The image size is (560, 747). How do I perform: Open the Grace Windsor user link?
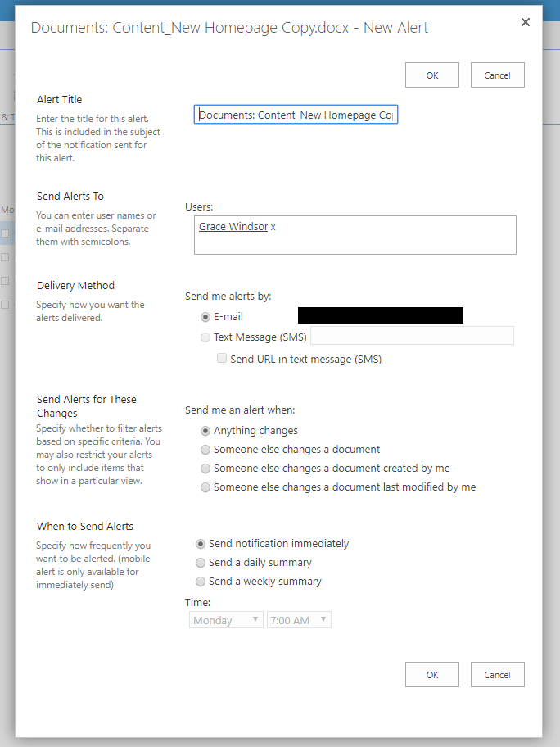coord(233,227)
